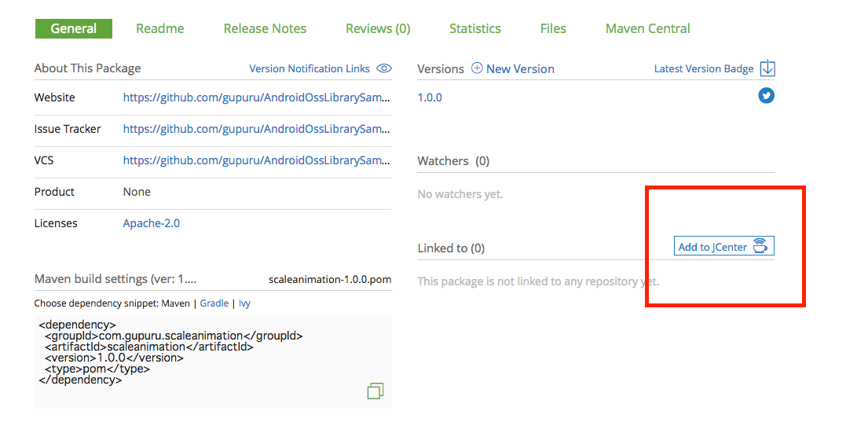868x430 pixels.
Task: Open the Website GitHub link
Action: pos(256,97)
